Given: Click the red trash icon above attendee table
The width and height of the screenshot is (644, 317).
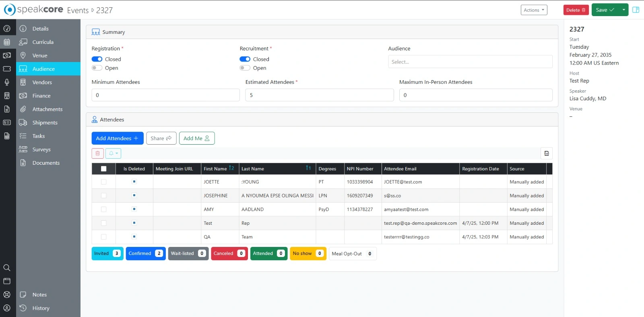Looking at the screenshot, I should 97,153.
